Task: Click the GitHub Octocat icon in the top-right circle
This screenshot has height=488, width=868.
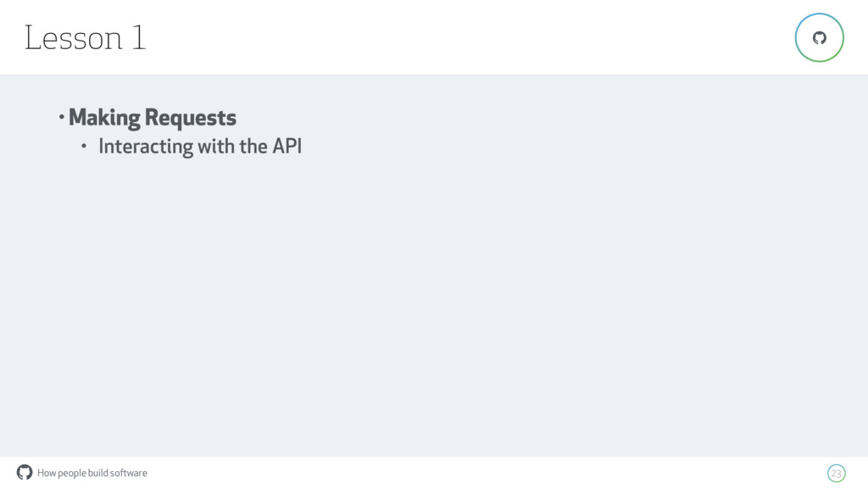Action: coord(820,37)
